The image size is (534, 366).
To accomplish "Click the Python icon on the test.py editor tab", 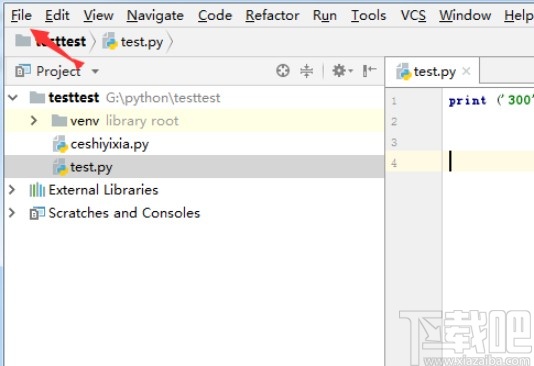I will (404, 71).
